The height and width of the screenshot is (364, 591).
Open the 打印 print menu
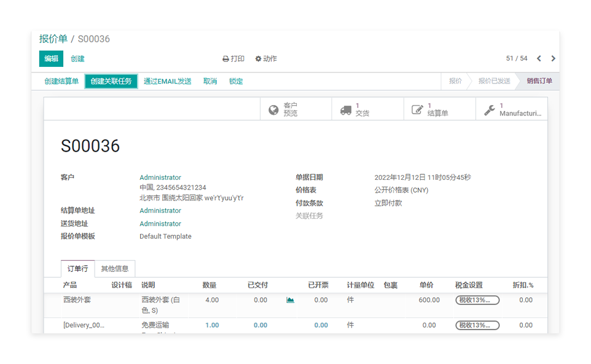[233, 59]
